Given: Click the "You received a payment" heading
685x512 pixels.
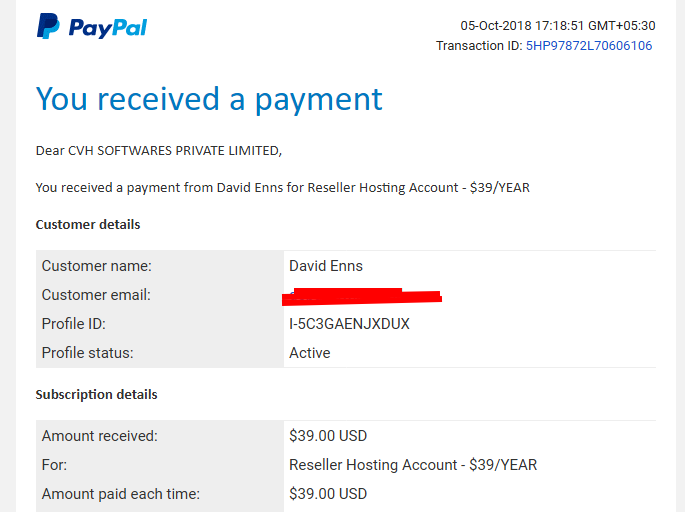Looking at the screenshot, I should (209, 99).
